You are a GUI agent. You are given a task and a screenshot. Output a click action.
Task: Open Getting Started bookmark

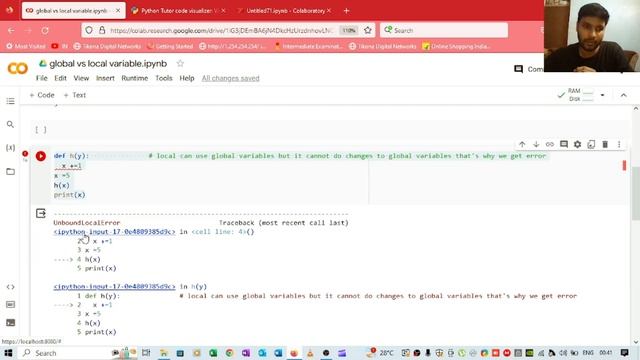click(170, 46)
